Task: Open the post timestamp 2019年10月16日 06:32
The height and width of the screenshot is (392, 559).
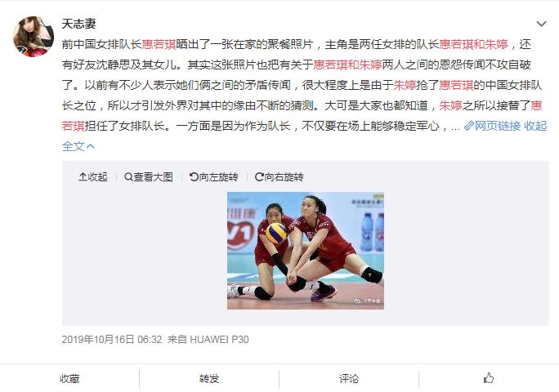Action: (x=112, y=339)
